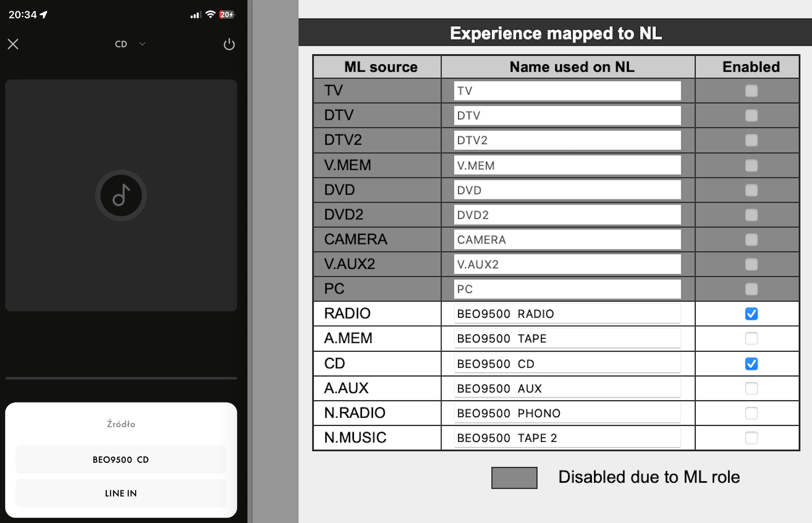Click 'Disabled due to ML role' legend text
The height and width of the screenshot is (523, 812).
pyautogui.click(x=649, y=477)
